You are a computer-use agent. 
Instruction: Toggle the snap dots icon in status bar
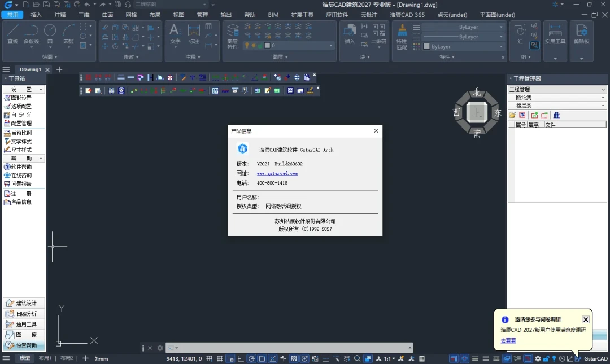(210, 358)
